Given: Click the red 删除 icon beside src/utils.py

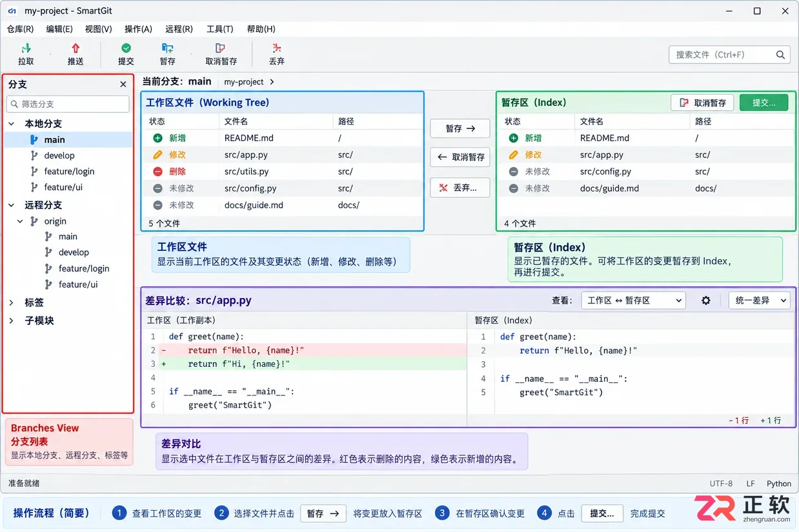Looking at the screenshot, I should click(x=157, y=172).
